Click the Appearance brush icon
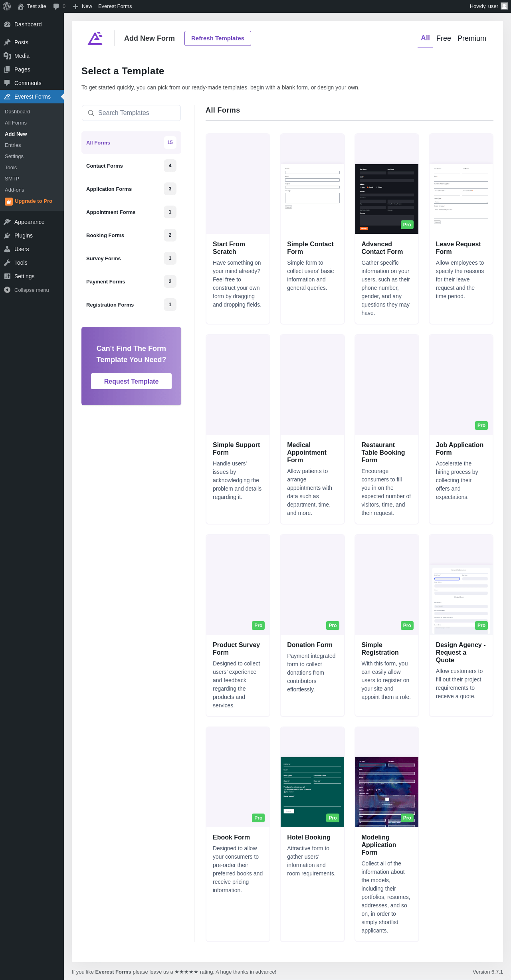 [7, 222]
